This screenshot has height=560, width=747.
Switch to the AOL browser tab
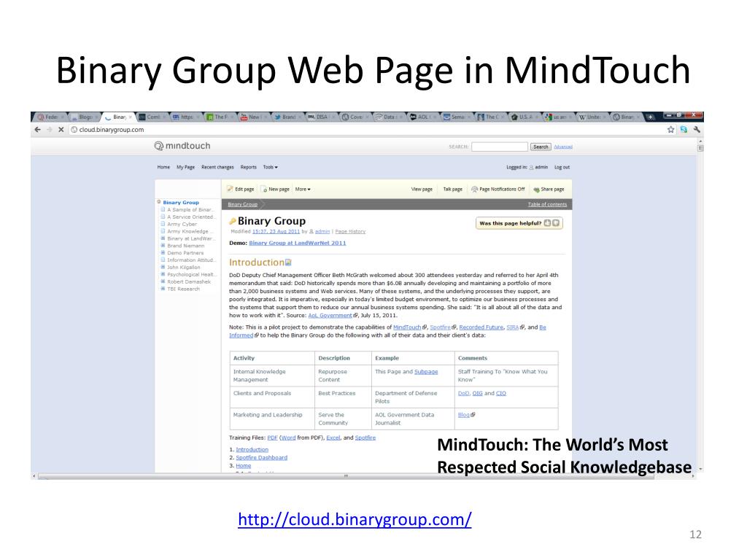coord(422,117)
